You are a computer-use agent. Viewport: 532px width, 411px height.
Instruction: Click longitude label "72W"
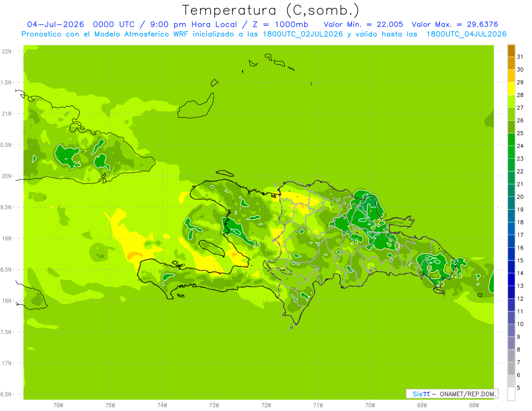click(x=266, y=405)
